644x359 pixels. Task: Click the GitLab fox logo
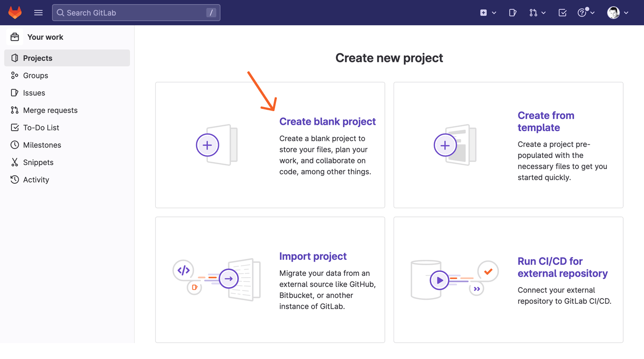point(15,12)
